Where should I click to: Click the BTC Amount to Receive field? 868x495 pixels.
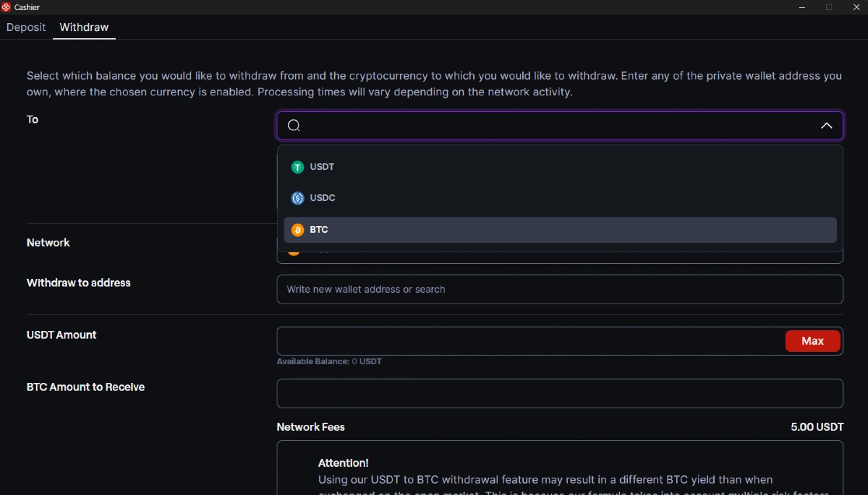[x=560, y=393]
